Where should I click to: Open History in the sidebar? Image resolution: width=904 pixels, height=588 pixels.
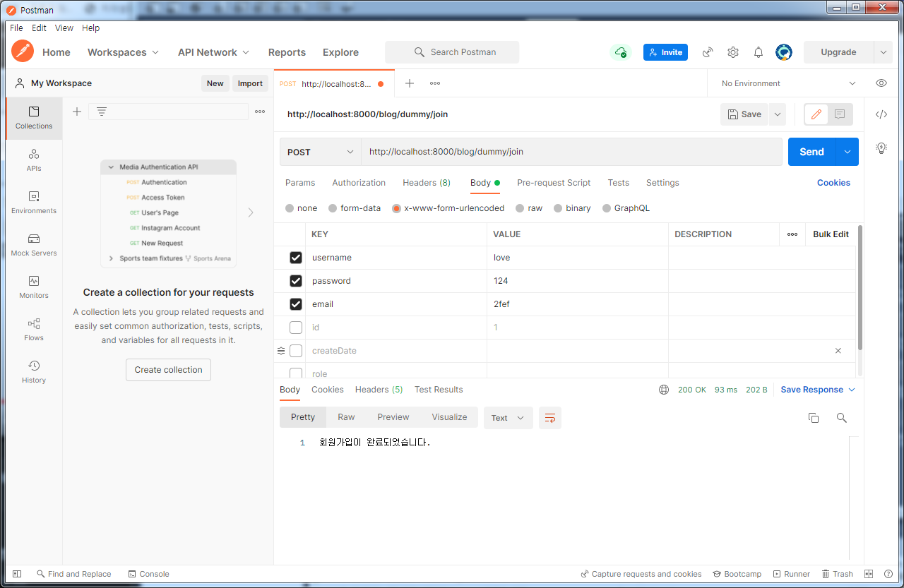pyautogui.click(x=34, y=372)
